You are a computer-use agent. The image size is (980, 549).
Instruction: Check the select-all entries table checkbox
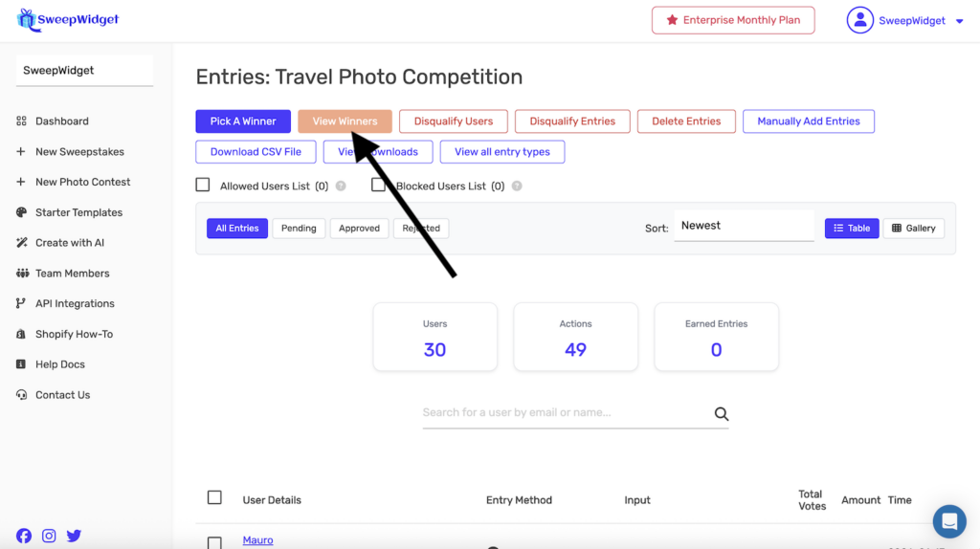[214, 497]
